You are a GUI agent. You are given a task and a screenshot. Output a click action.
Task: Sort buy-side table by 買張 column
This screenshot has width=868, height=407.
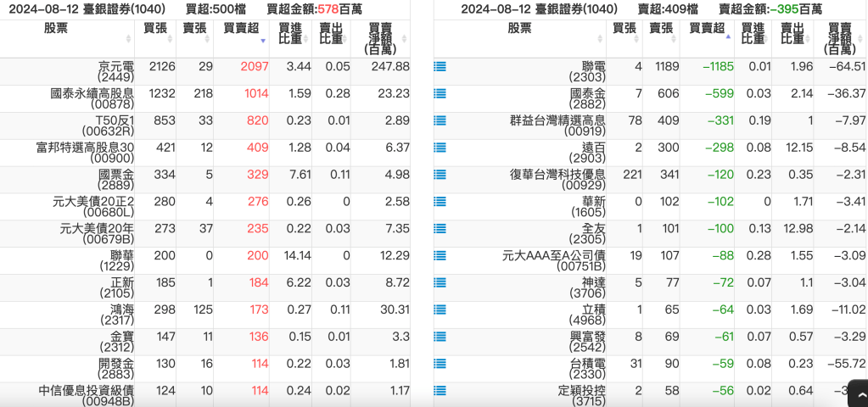point(155,29)
